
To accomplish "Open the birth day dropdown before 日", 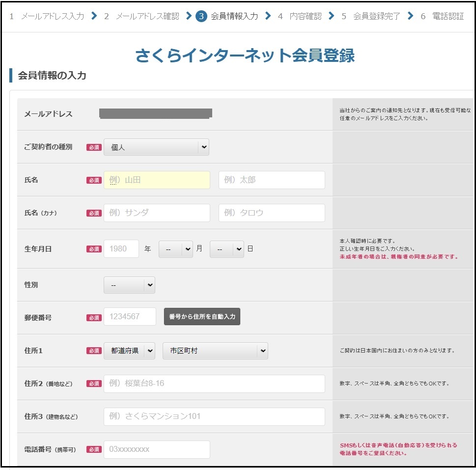I will coord(227,249).
